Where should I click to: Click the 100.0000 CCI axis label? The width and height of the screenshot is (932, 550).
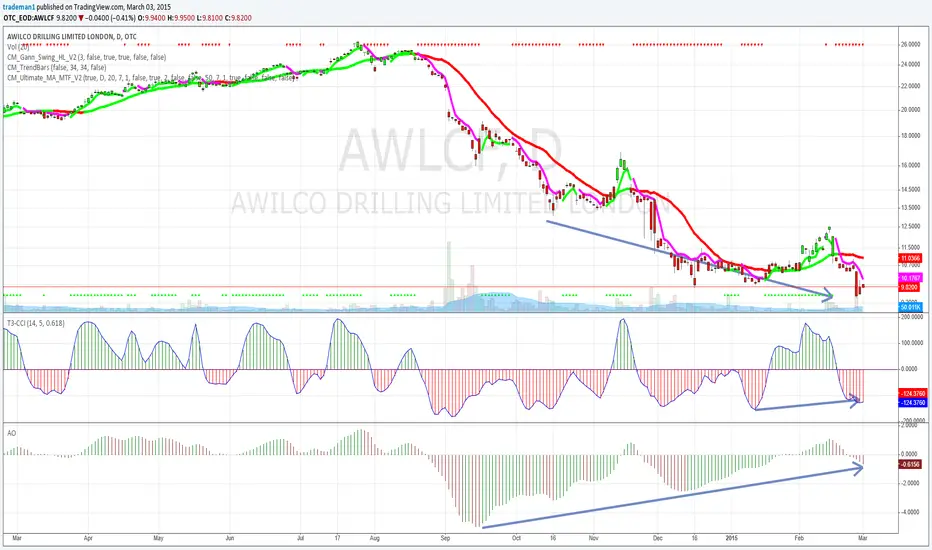(912, 343)
